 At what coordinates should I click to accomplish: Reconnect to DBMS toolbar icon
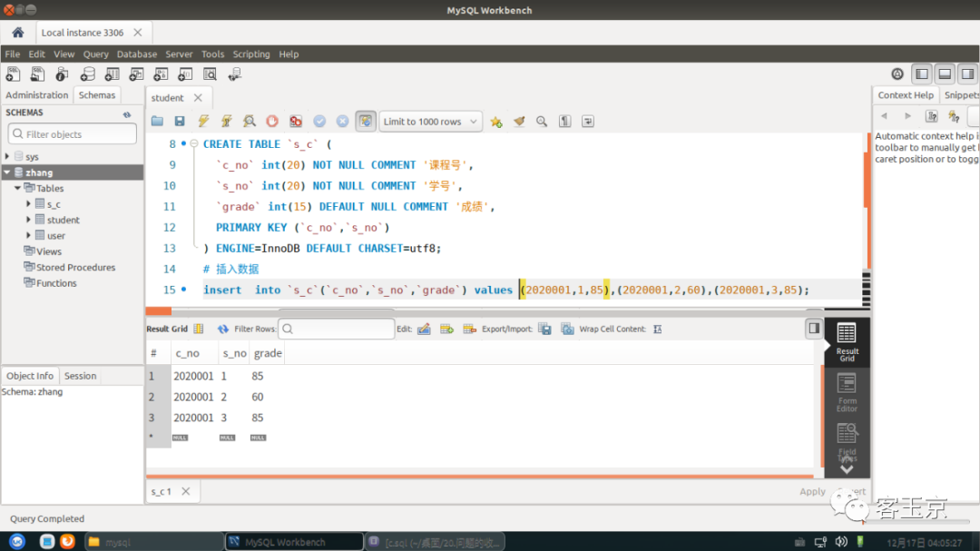[x=235, y=74]
